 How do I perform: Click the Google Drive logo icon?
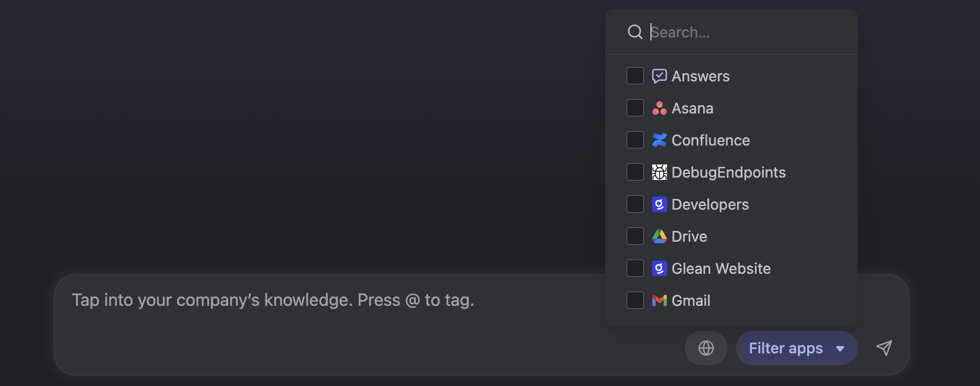point(659,236)
